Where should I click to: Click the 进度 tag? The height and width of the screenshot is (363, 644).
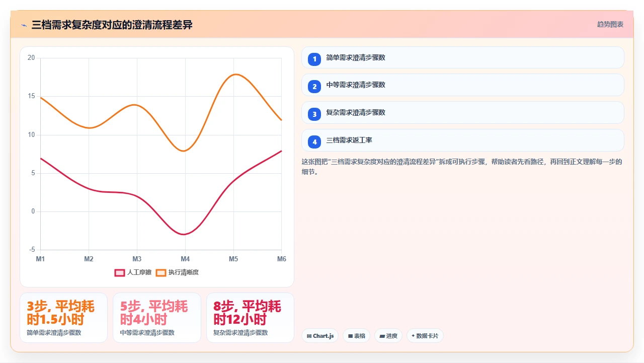click(x=388, y=336)
